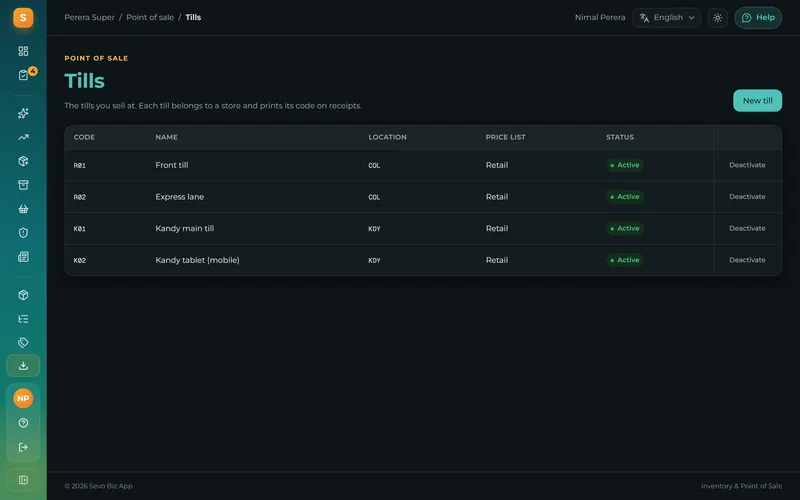The height and width of the screenshot is (500, 800).
Task: Open the newspaper reports icon in sidebar
Action: (x=23, y=257)
